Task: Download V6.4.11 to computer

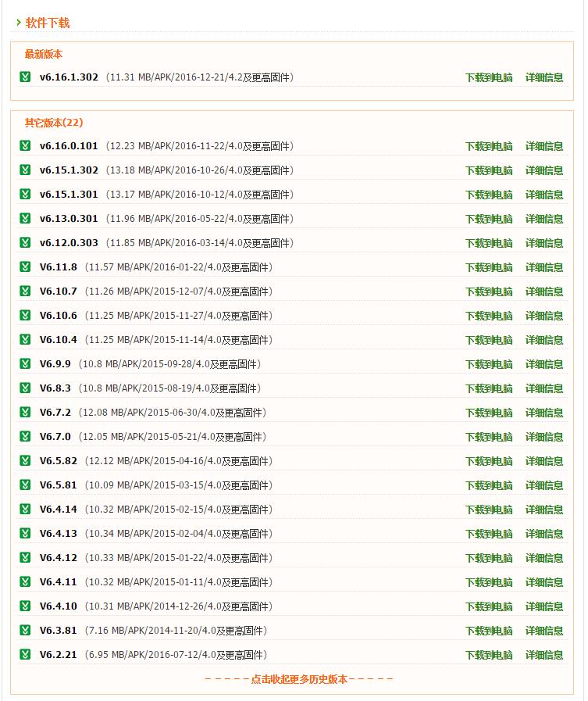Action: point(489,582)
